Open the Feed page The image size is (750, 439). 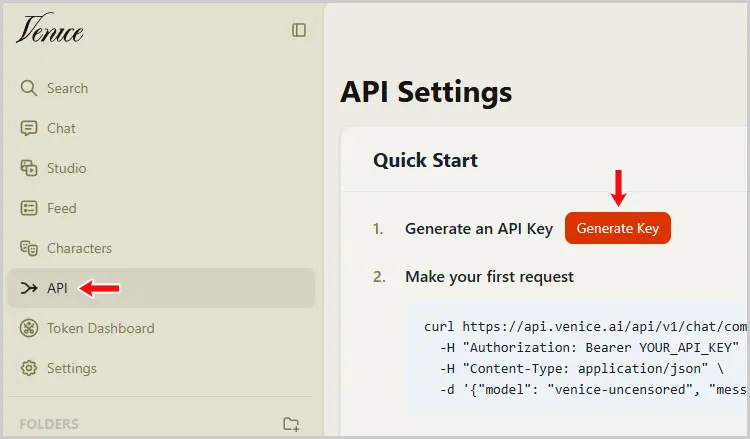161,208
